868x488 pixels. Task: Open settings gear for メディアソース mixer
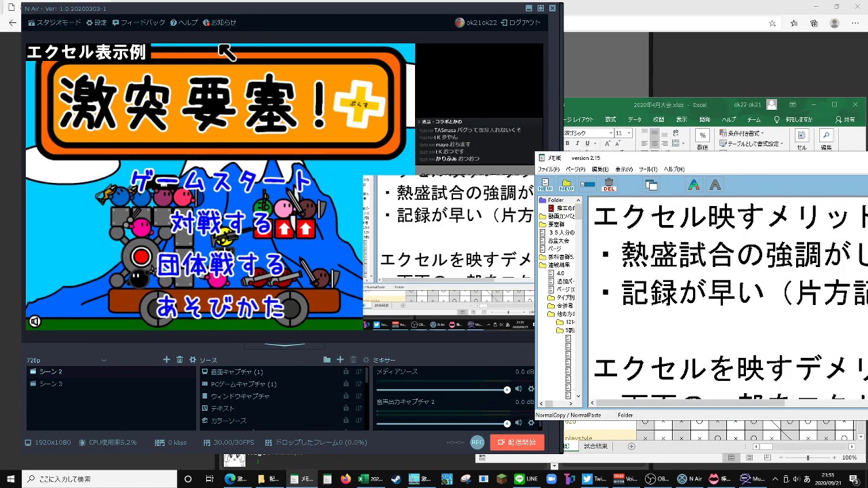531,389
